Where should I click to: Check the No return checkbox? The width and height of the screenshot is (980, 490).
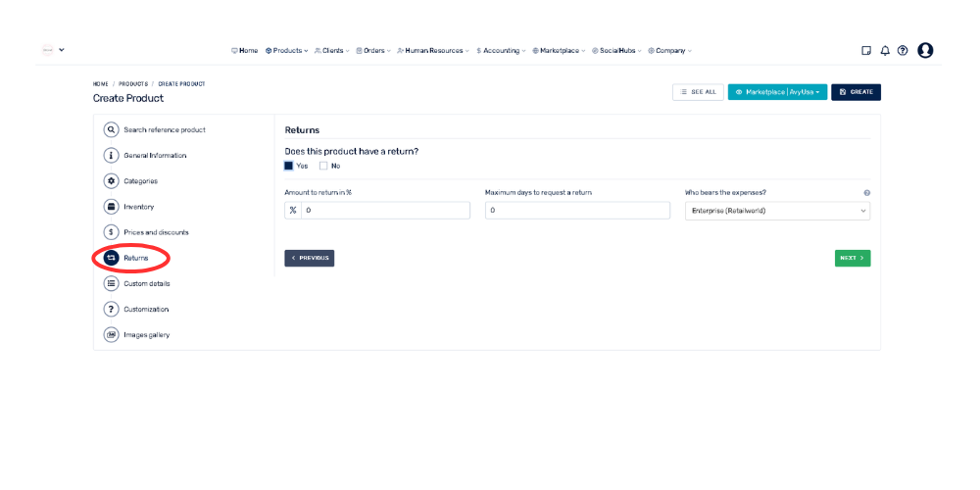(323, 166)
